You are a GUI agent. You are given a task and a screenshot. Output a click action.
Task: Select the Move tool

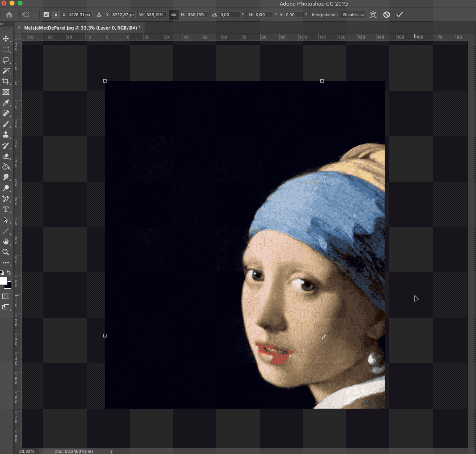[6, 39]
